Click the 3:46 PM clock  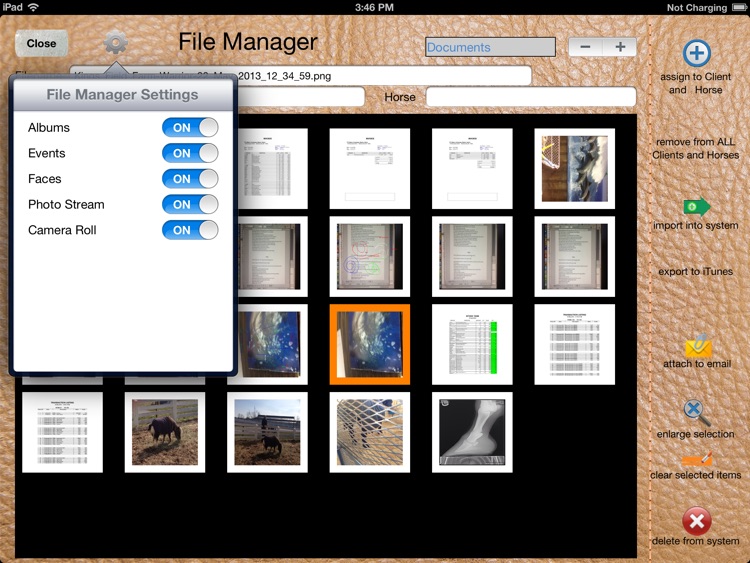coord(375,7)
